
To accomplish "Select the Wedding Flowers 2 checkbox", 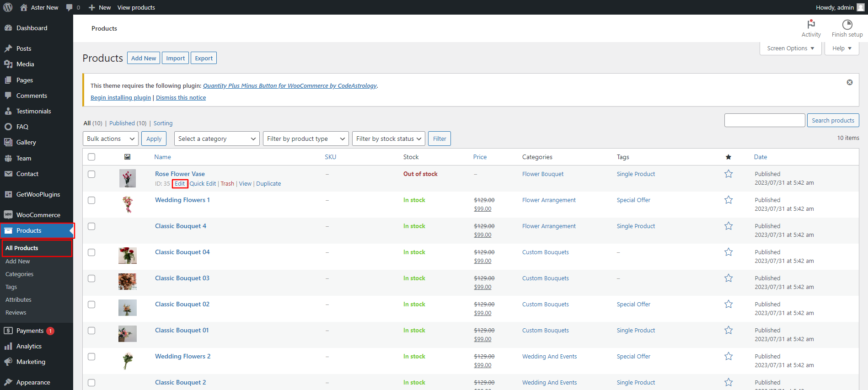I will click(91, 357).
